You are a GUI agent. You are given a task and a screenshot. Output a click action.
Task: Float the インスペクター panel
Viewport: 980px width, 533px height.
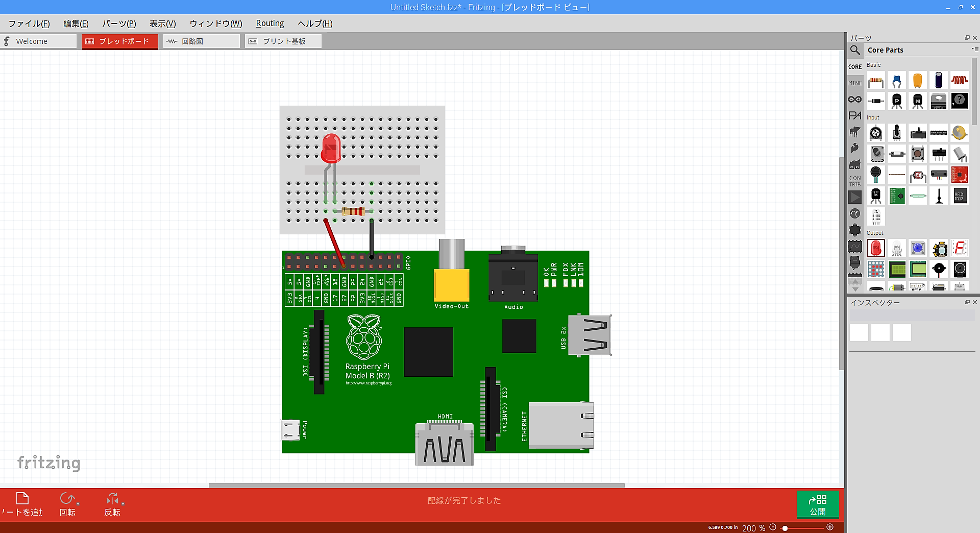[967, 302]
